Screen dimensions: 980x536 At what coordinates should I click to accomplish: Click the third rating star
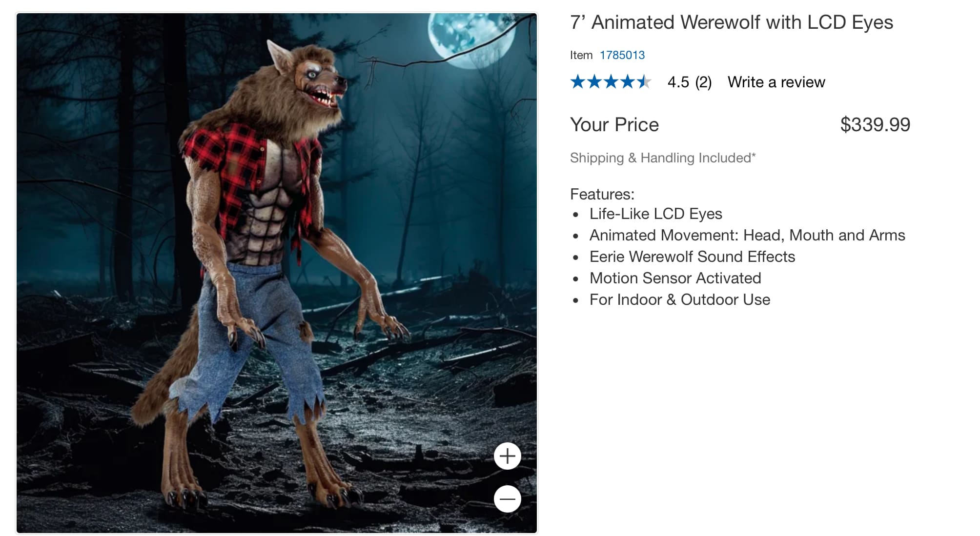(611, 82)
